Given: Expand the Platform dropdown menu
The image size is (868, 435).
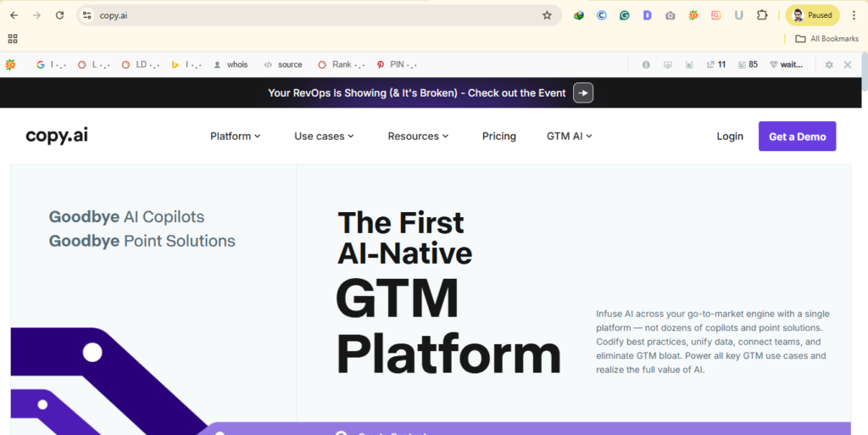Looking at the screenshot, I should 236,137.
